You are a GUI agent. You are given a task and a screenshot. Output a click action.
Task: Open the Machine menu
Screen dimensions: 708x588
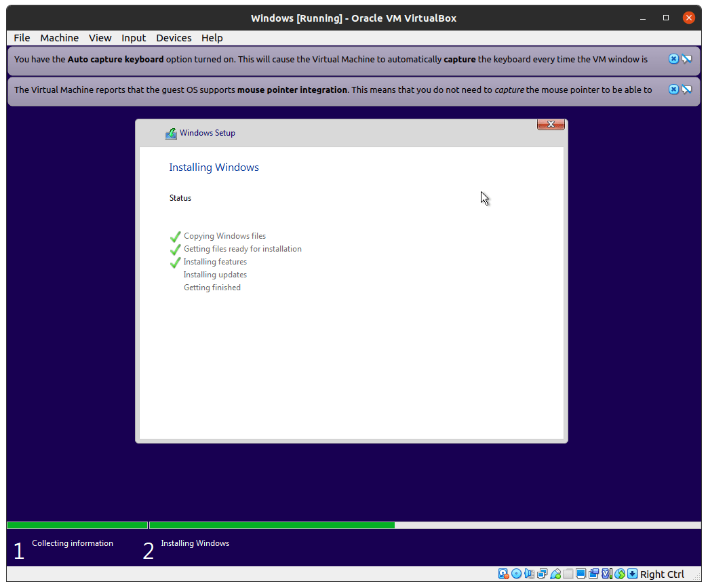(59, 38)
